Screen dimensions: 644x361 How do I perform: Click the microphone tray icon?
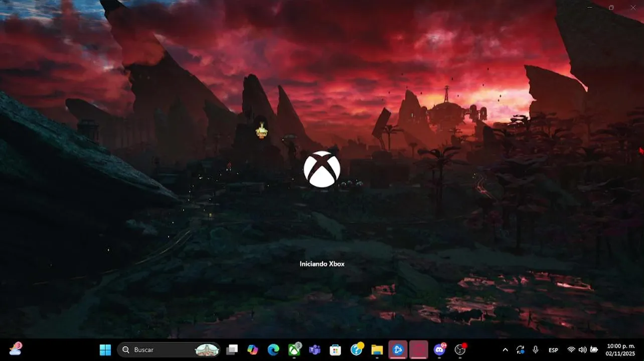pos(536,349)
